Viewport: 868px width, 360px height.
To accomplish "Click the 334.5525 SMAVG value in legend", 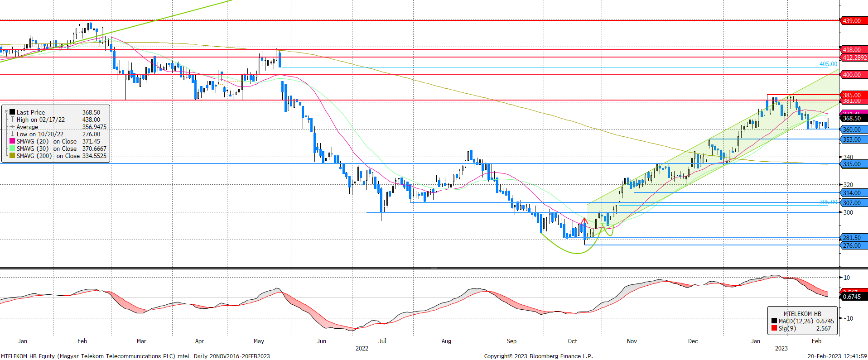I will pos(94,156).
